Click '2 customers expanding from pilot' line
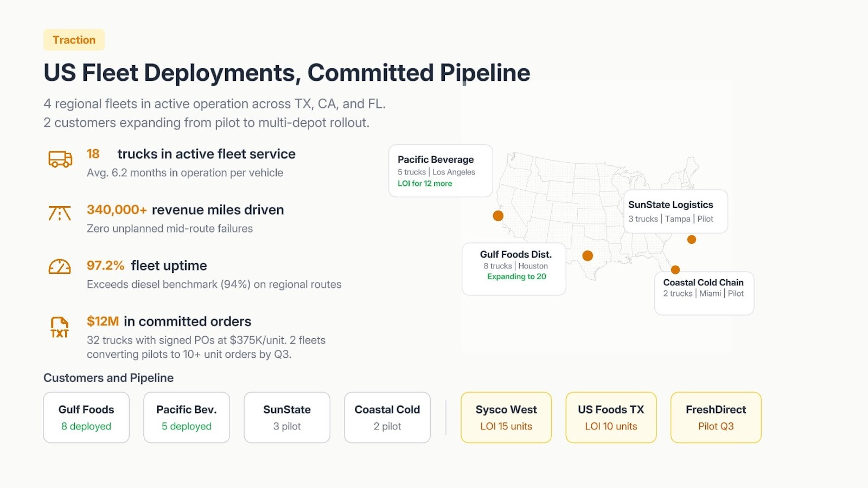This screenshot has width=868, height=488. [x=206, y=123]
